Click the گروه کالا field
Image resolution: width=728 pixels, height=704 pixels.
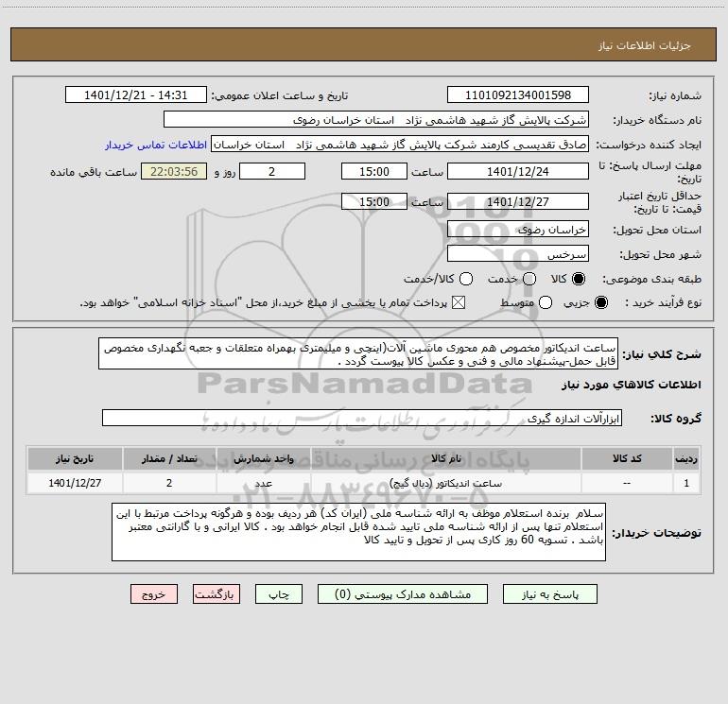tap(362, 418)
